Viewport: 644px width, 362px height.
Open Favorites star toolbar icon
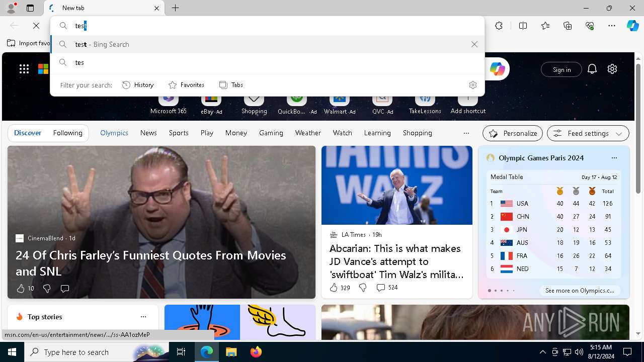(x=545, y=26)
